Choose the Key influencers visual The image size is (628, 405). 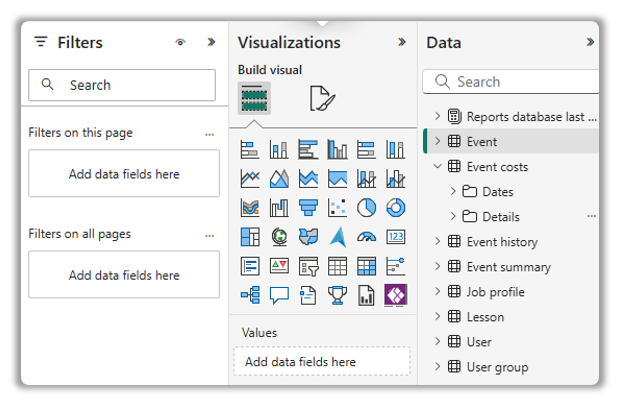(395, 266)
